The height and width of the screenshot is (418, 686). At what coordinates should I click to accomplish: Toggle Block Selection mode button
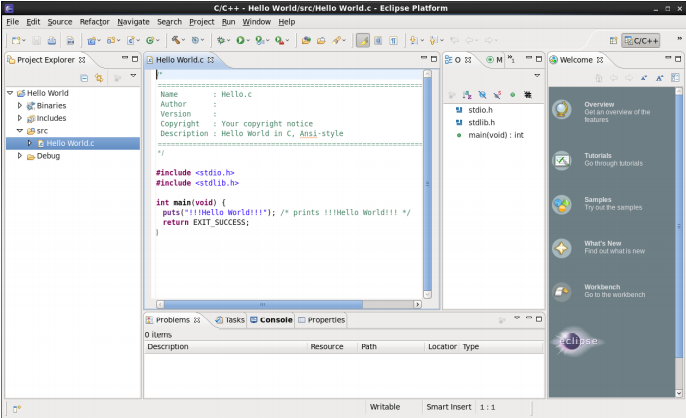point(378,40)
